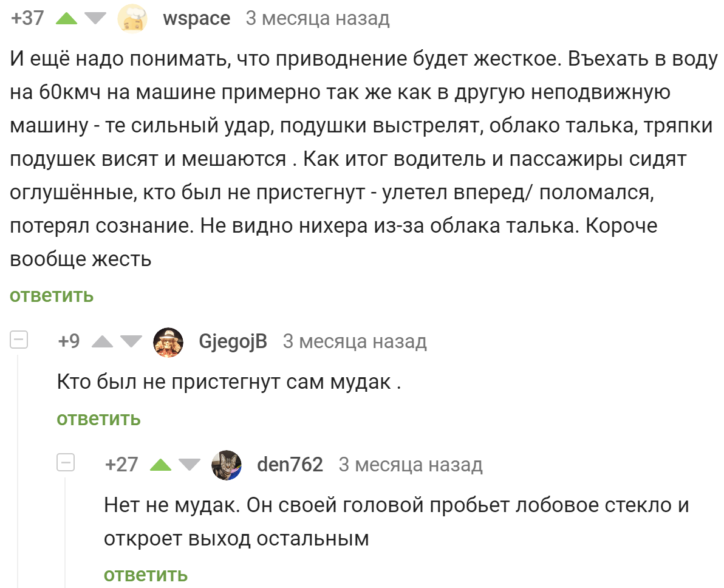Upvote the comment by wspace
This screenshot has height=588, width=724.
click(67, 19)
